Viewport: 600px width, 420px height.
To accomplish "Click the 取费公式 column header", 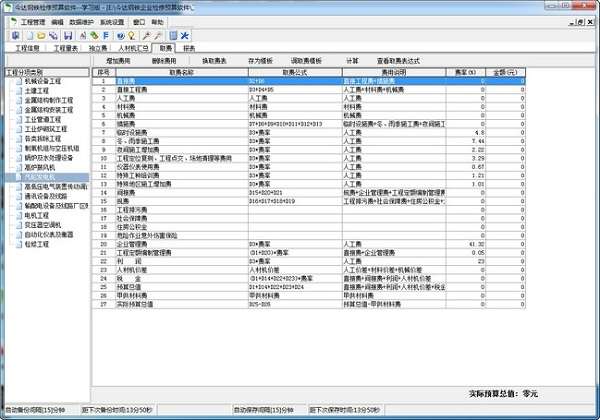I will point(295,72).
